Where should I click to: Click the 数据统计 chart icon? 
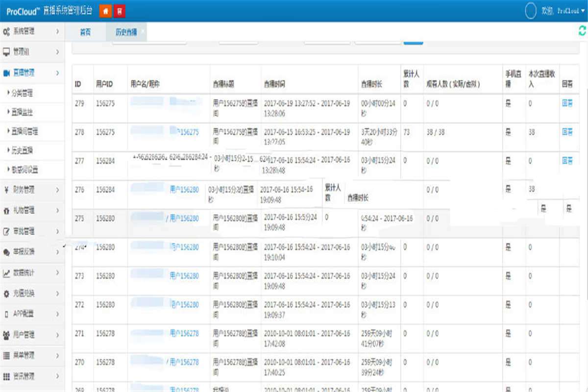pos(7,272)
